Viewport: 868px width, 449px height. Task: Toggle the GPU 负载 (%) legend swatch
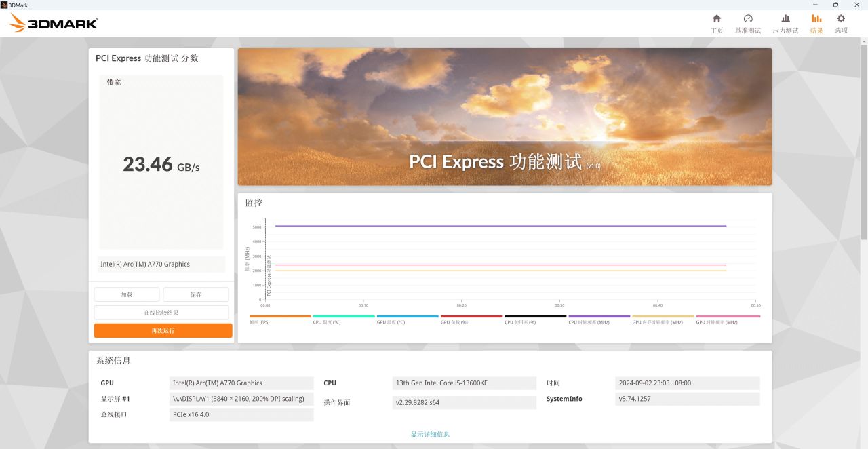[x=471, y=316]
